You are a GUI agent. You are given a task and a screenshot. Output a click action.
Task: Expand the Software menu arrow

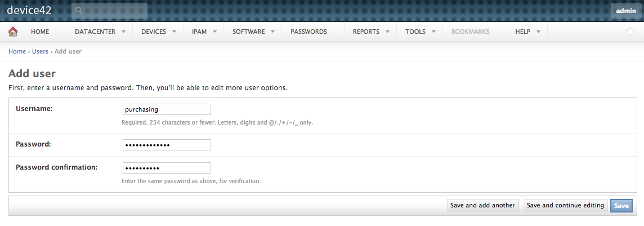pyautogui.click(x=273, y=32)
